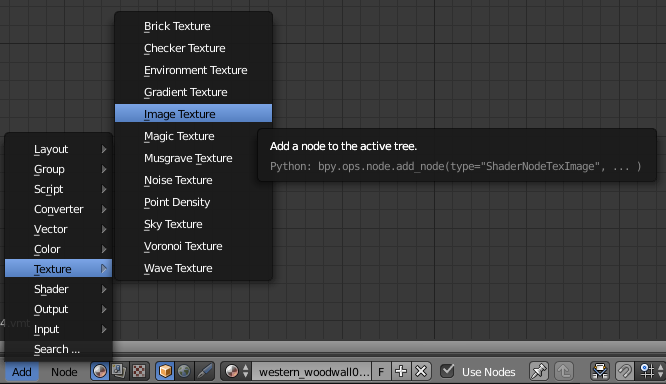The height and width of the screenshot is (384, 666).
Task: Open the Node menu in the header
Action: tap(64, 372)
